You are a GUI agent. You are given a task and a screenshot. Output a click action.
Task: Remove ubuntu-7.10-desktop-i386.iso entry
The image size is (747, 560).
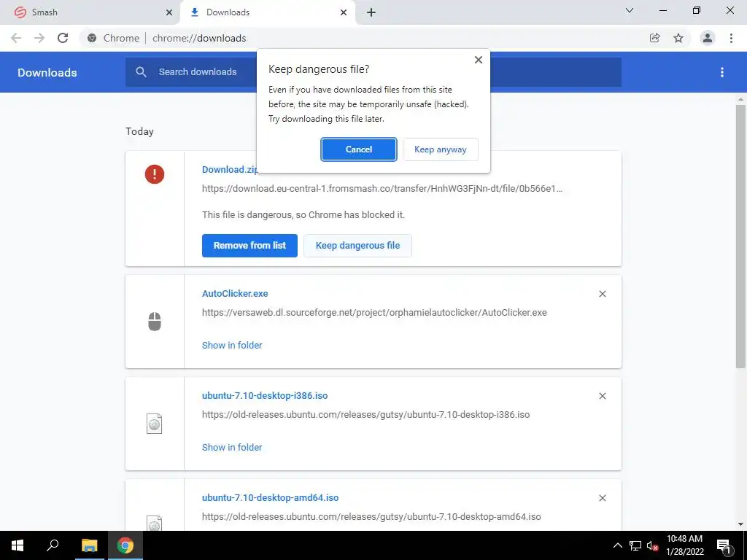[602, 396]
